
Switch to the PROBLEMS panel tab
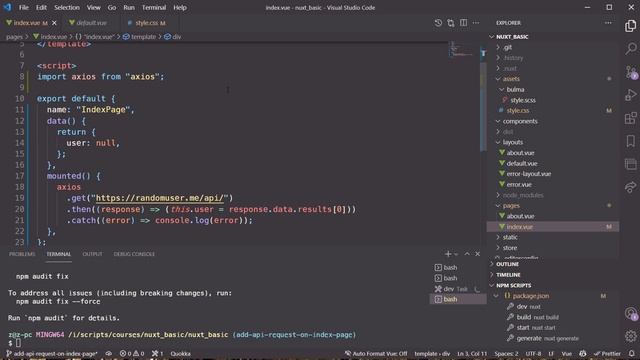[22, 254]
